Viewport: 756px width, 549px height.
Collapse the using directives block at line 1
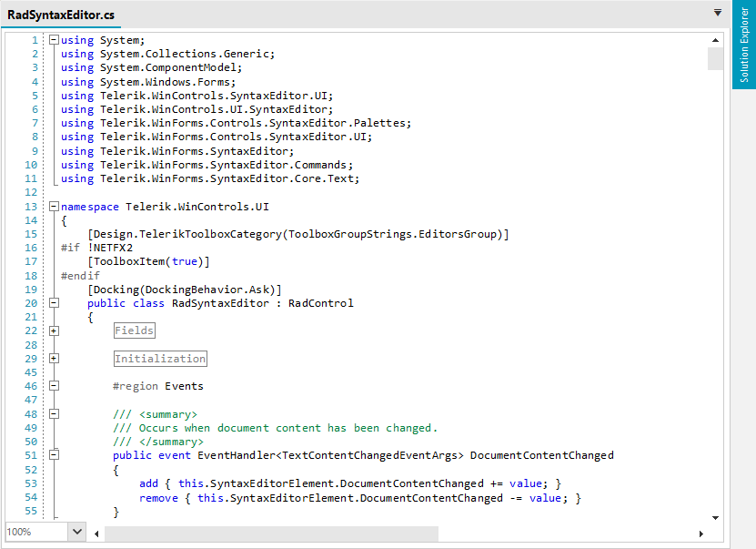point(55,40)
